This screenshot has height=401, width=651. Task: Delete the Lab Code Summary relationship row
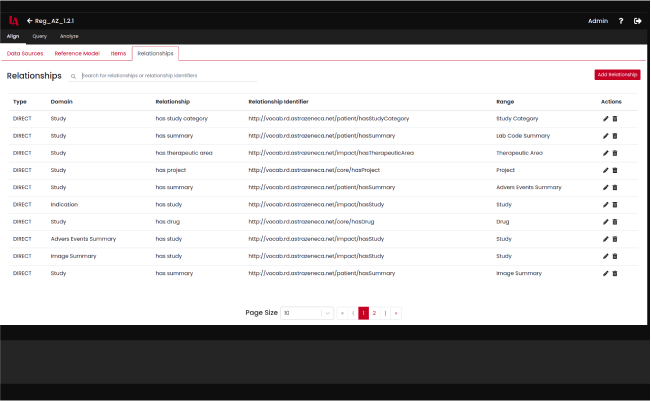615,136
